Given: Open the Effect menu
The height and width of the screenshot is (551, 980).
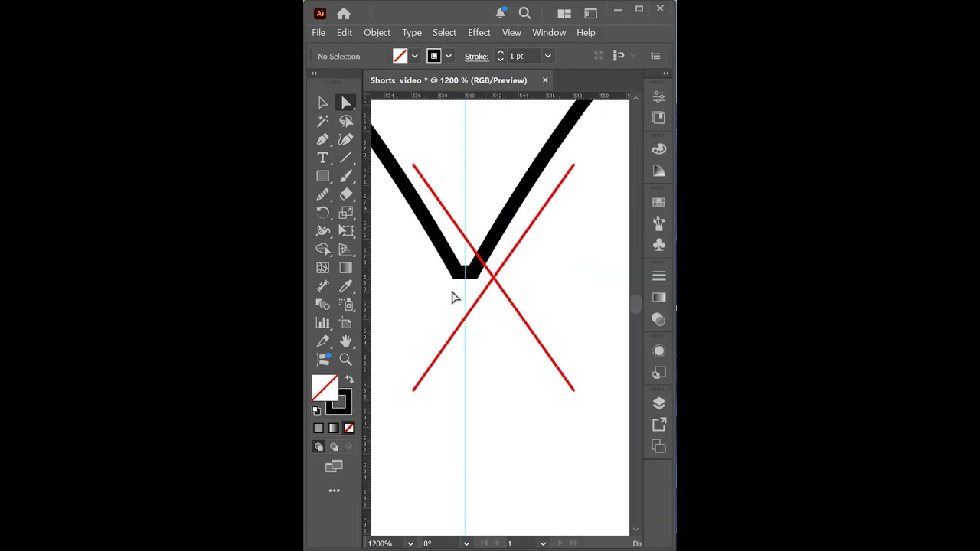Looking at the screenshot, I should [x=479, y=33].
